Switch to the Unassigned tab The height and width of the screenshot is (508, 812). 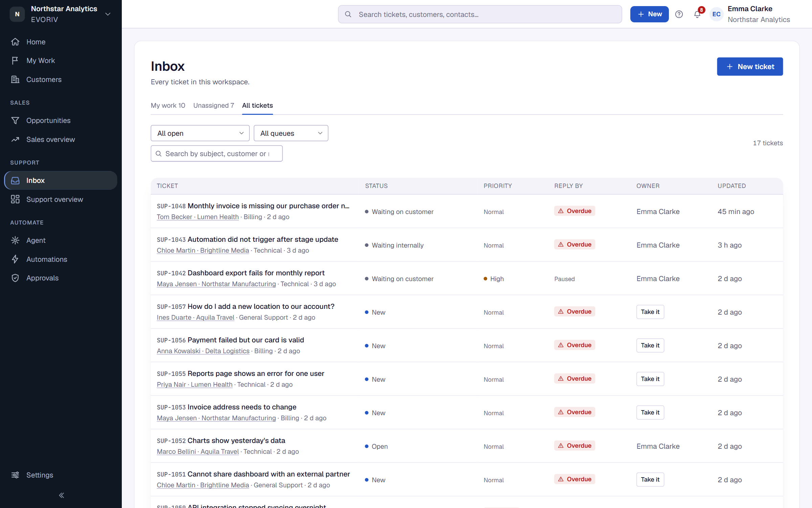(214, 105)
